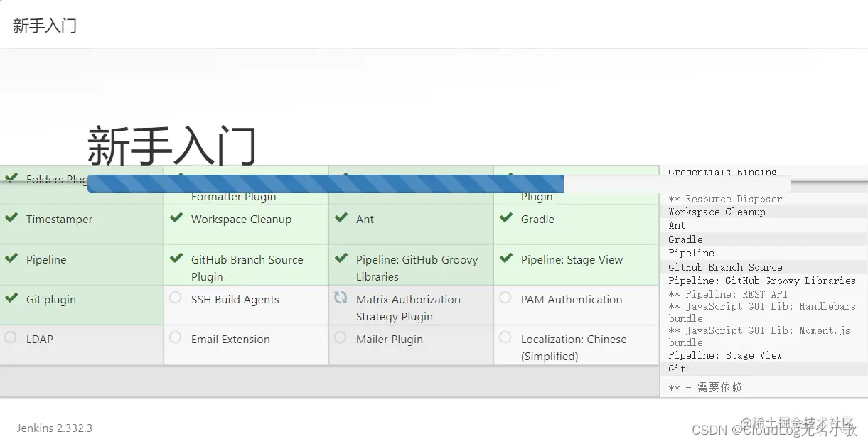Click the Ant plugin label
Screen dimensions: 868x444
[x=365, y=220]
